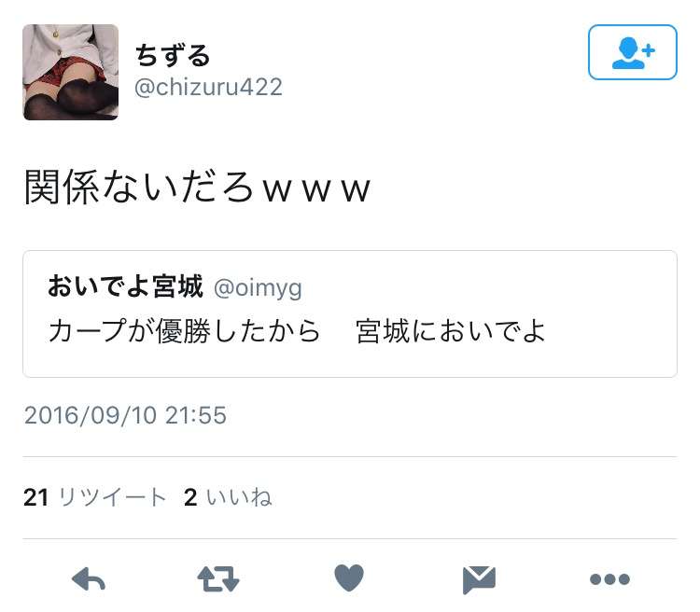This screenshot has height=612, width=700.
Task: Select quoted text カープが優勝したから 宮城においでよ
Action: coord(297,331)
